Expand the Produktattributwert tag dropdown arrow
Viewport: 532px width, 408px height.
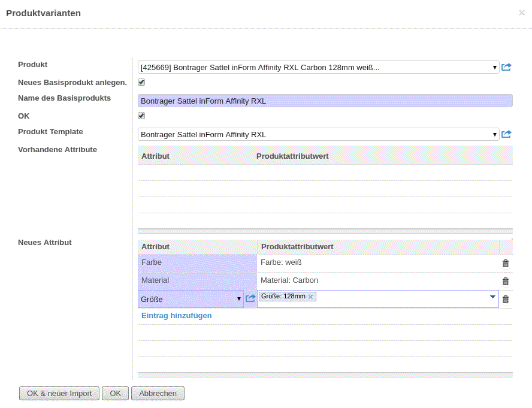[x=492, y=297]
